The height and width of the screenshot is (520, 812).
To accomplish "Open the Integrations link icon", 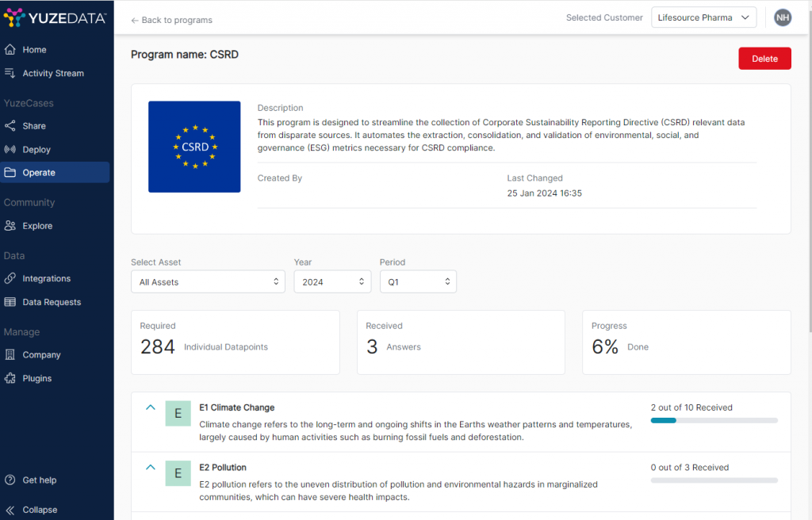I will (10, 279).
